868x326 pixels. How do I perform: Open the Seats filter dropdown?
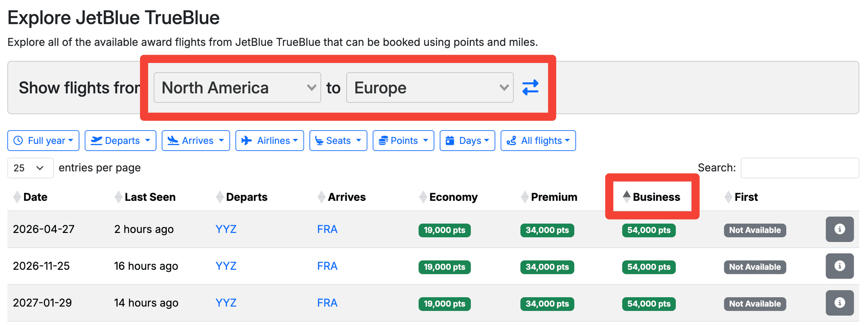[x=338, y=140]
